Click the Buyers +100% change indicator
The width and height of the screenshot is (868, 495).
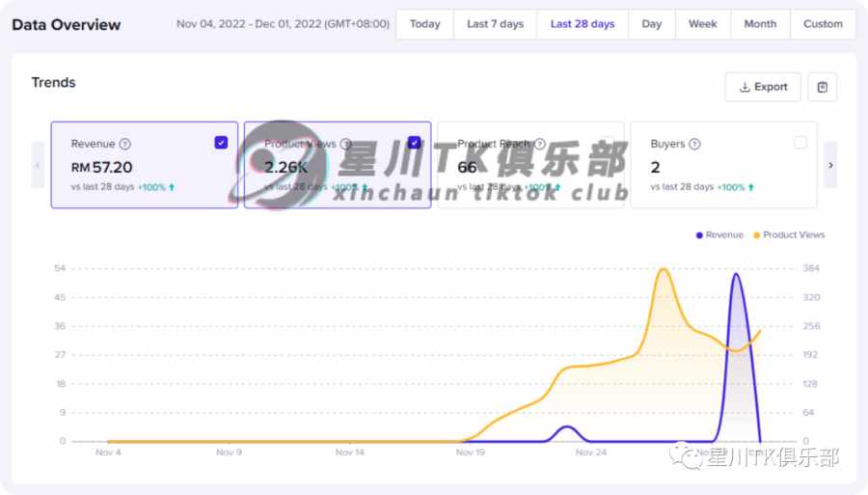tap(735, 187)
